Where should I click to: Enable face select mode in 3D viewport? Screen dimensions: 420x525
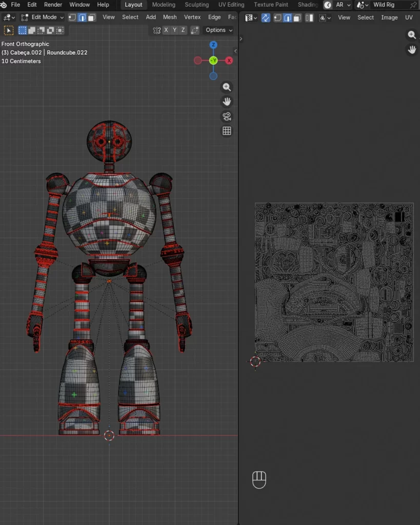tap(92, 17)
